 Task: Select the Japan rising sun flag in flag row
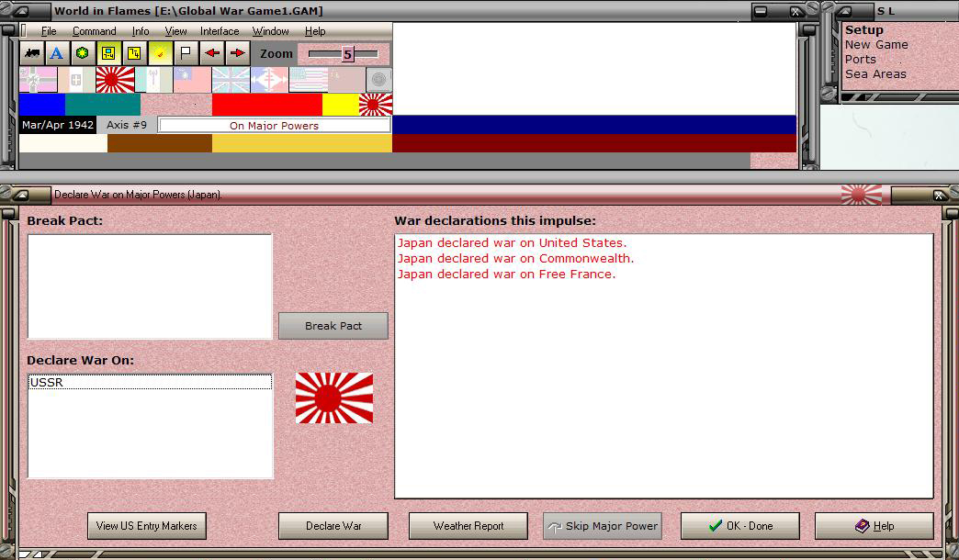point(115,80)
